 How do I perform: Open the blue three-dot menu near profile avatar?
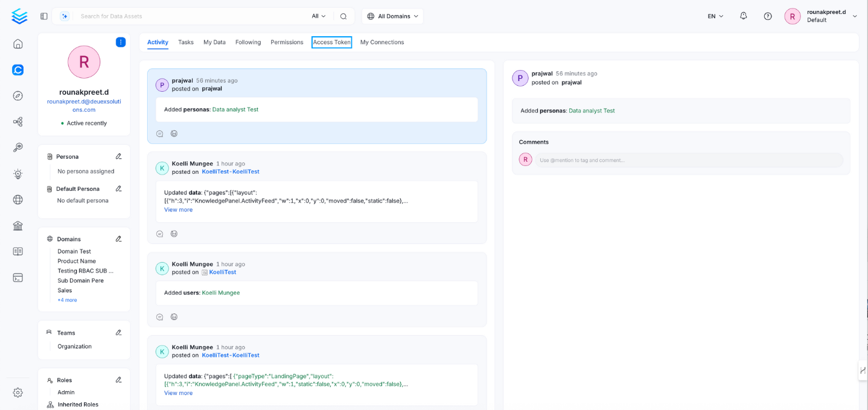[121, 42]
